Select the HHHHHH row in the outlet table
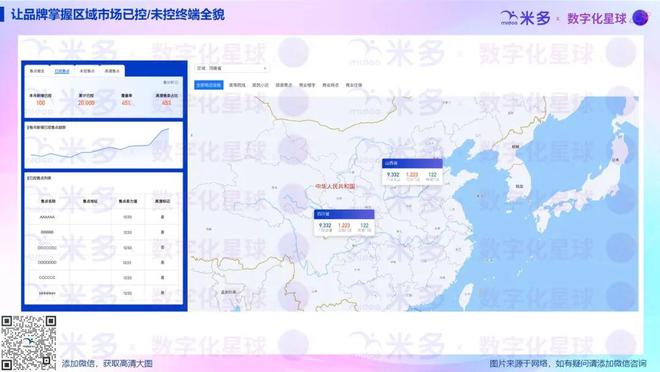 point(104,293)
